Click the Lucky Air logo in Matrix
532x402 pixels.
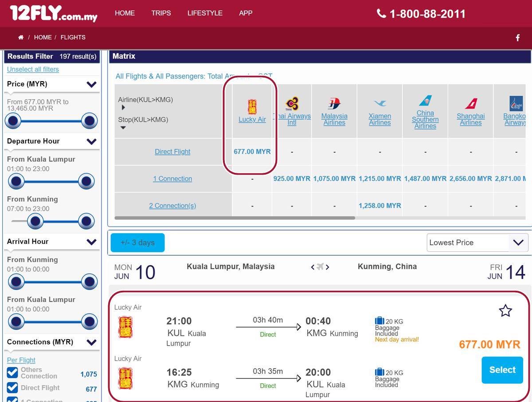click(252, 106)
